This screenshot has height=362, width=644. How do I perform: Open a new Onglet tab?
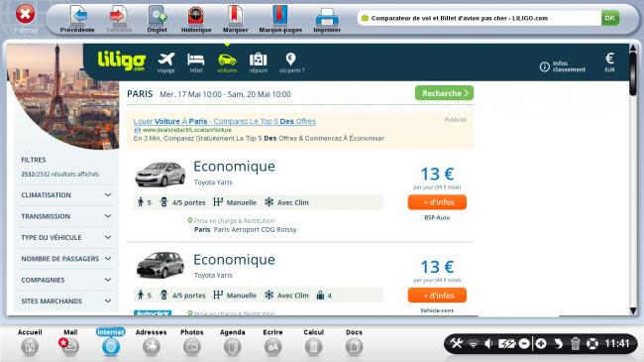[x=157, y=19]
